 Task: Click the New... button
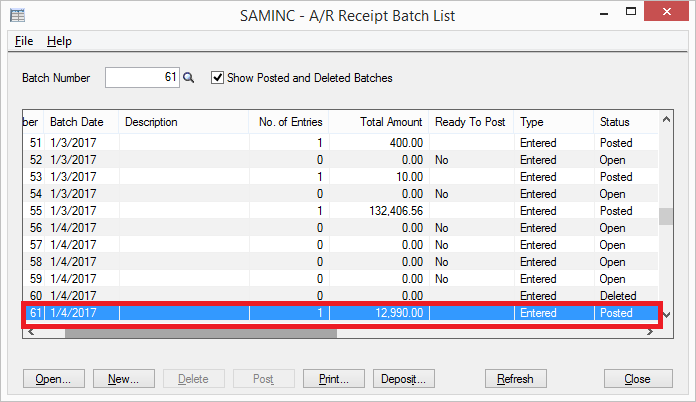(123, 379)
